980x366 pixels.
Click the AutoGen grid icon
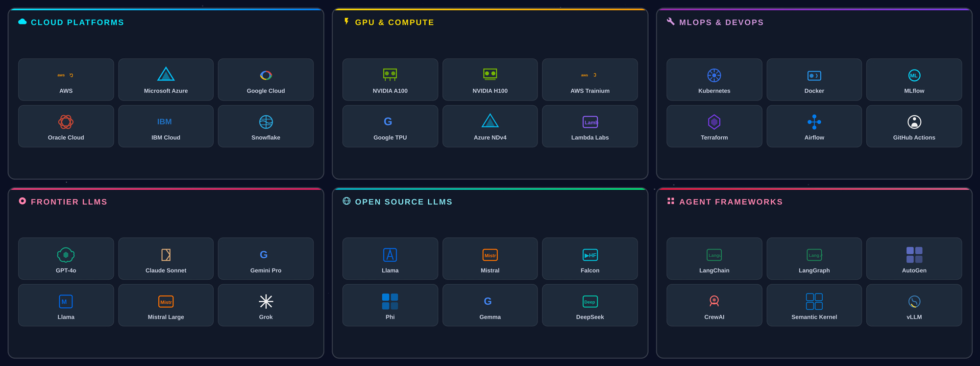point(914,255)
